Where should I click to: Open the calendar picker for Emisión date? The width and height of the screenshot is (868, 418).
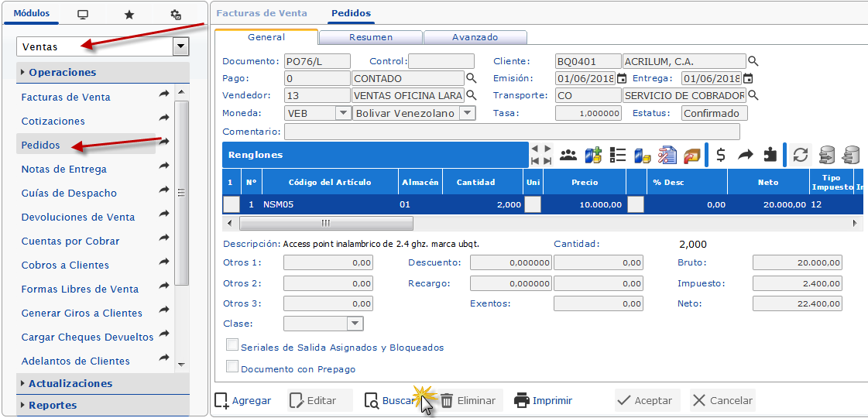pos(622,79)
